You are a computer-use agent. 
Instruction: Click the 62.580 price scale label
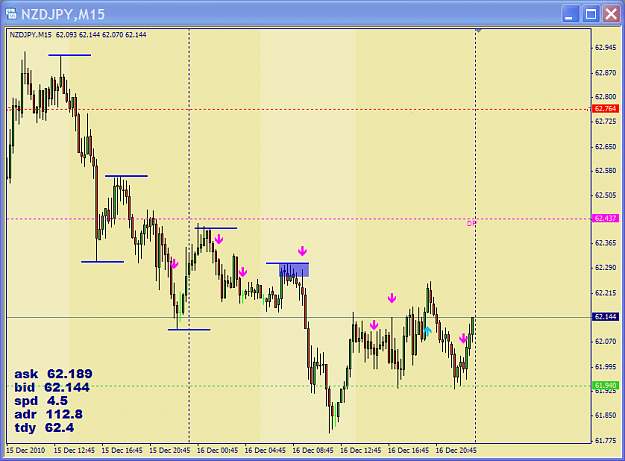click(605, 171)
